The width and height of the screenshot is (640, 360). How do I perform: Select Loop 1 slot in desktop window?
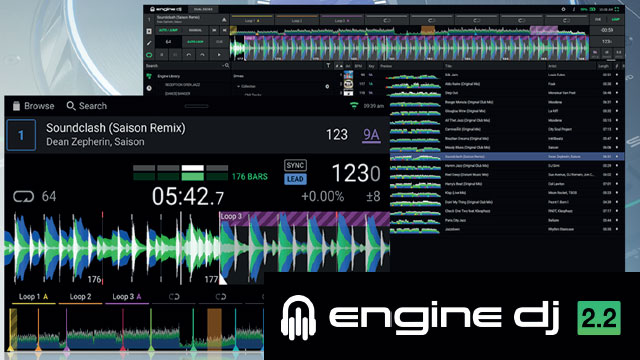tap(252, 20)
